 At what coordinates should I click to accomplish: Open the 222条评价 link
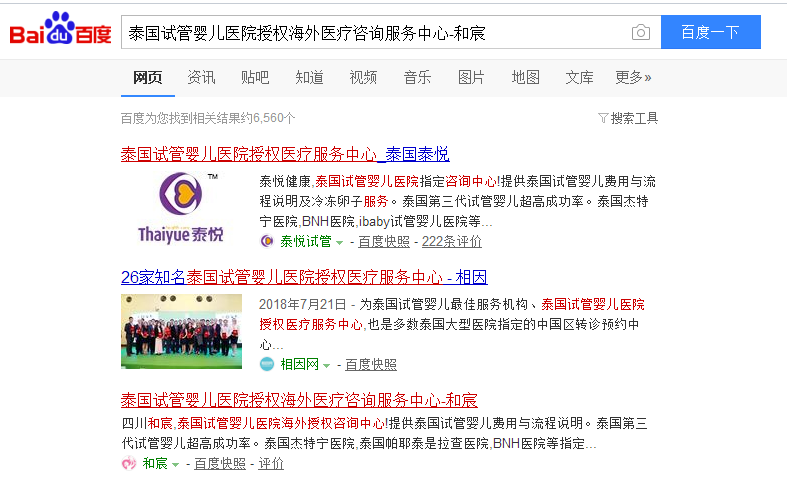tap(452, 241)
